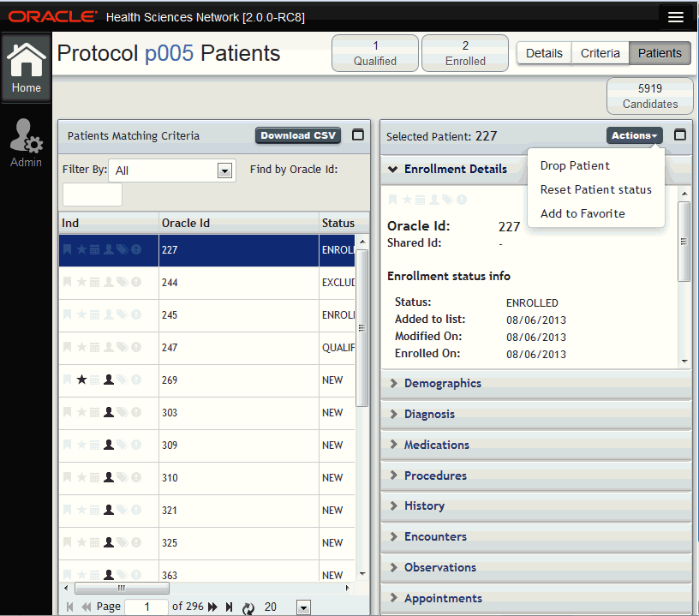Click the 2 Enrolled counter button
699x616 pixels.
(x=465, y=53)
